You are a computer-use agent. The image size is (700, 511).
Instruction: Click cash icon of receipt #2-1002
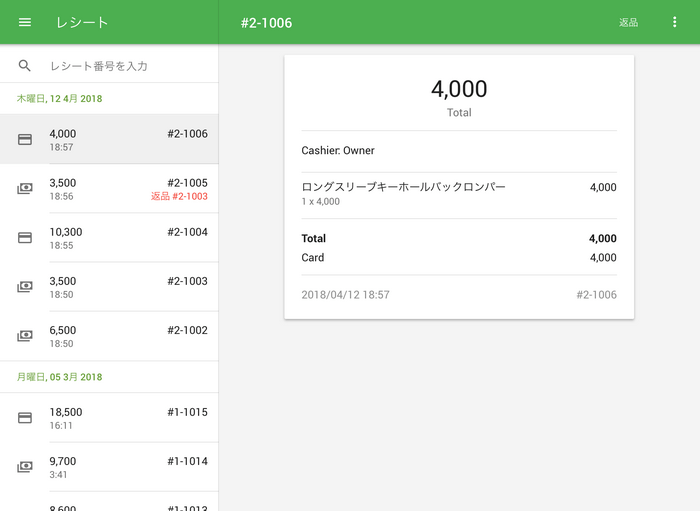click(x=25, y=336)
